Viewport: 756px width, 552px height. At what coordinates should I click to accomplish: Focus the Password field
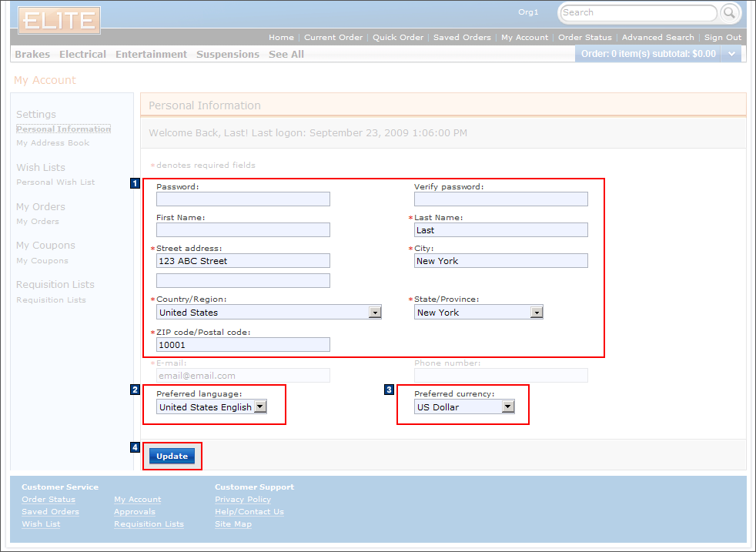[243, 199]
